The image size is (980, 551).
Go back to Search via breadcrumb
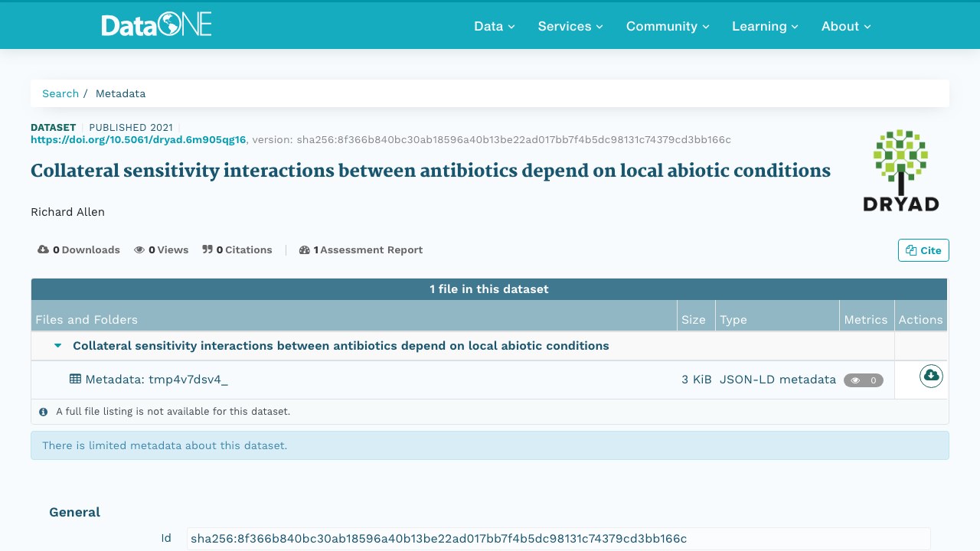pos(60,93)
